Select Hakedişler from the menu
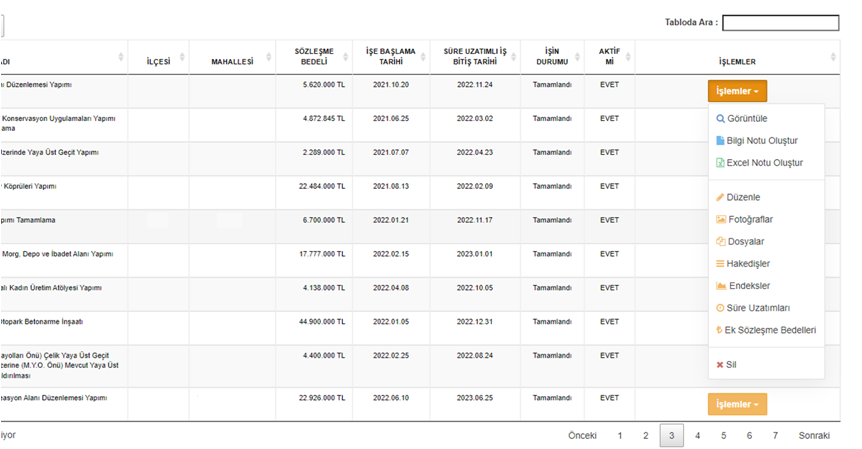Image resolution: width=862 pixels, height=449 pixels. 749,263
